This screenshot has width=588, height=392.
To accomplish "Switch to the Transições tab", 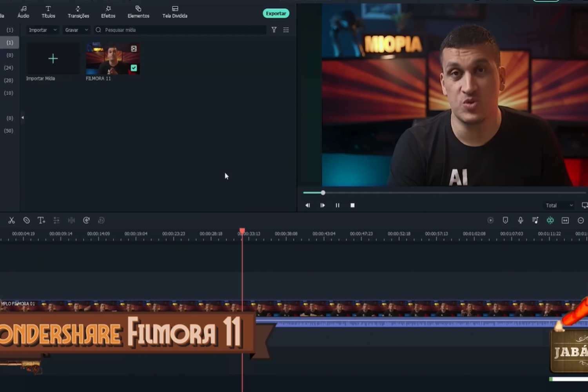I will [x=78, y=12].
